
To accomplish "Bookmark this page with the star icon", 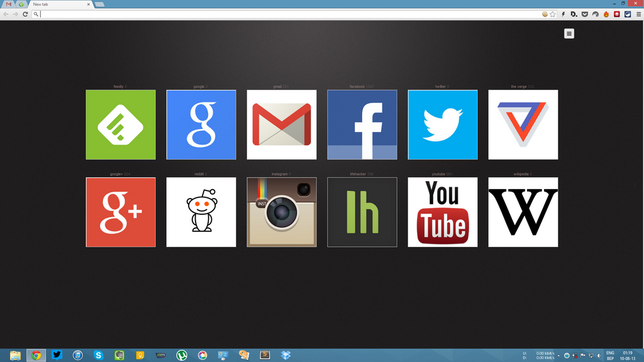I will tap(553, 14).
